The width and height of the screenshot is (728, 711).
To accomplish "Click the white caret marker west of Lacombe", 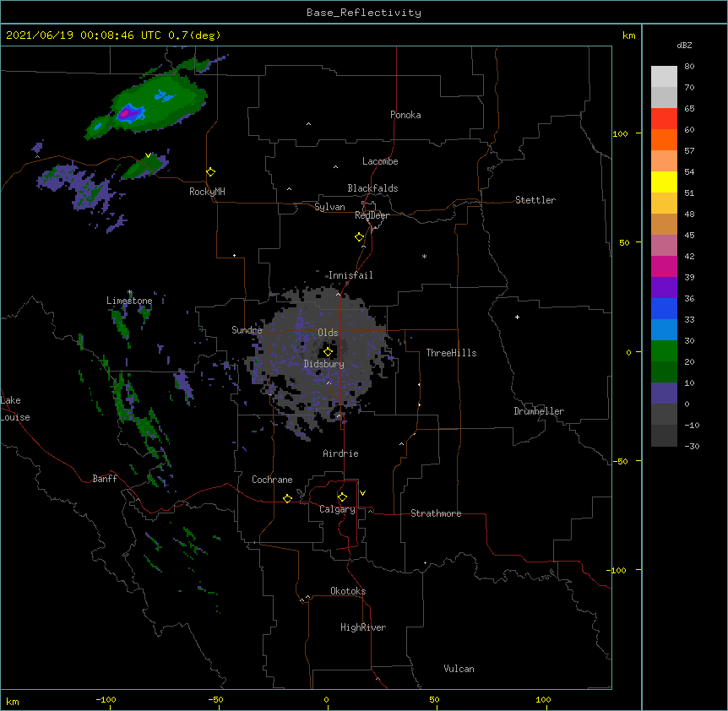I will point(335,167).
